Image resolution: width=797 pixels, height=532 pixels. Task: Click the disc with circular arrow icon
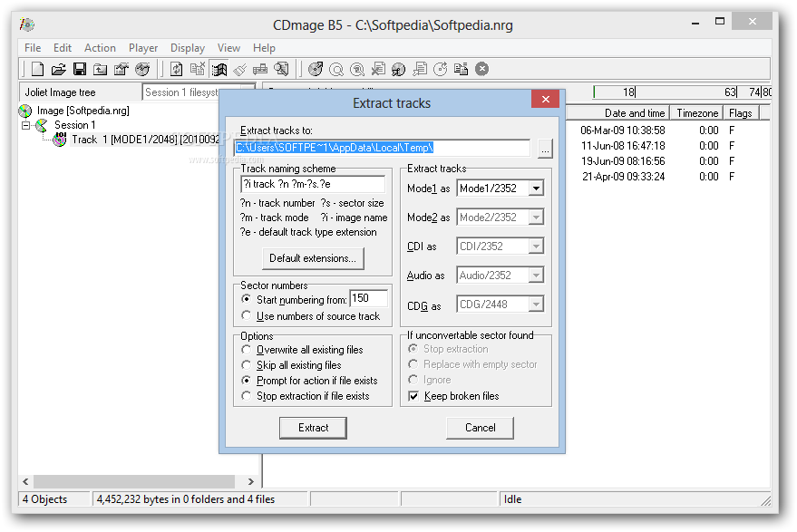coord(440,69)
